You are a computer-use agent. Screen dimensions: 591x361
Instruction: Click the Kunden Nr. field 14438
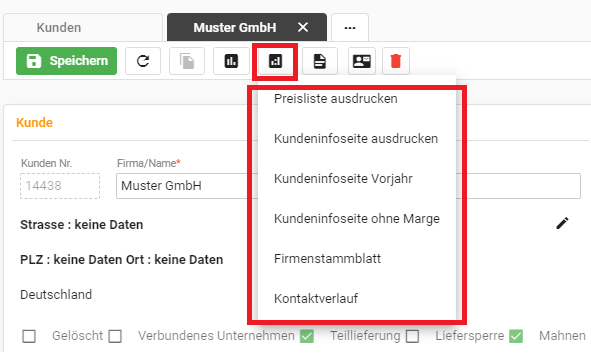pyautogui.click(x=60, y=186)
